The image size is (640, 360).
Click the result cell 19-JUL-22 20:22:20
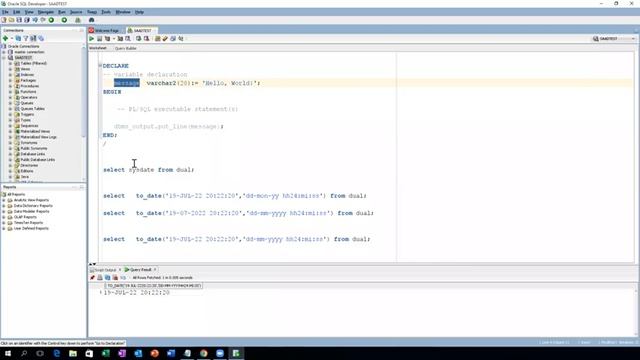(x=136, y=293)
